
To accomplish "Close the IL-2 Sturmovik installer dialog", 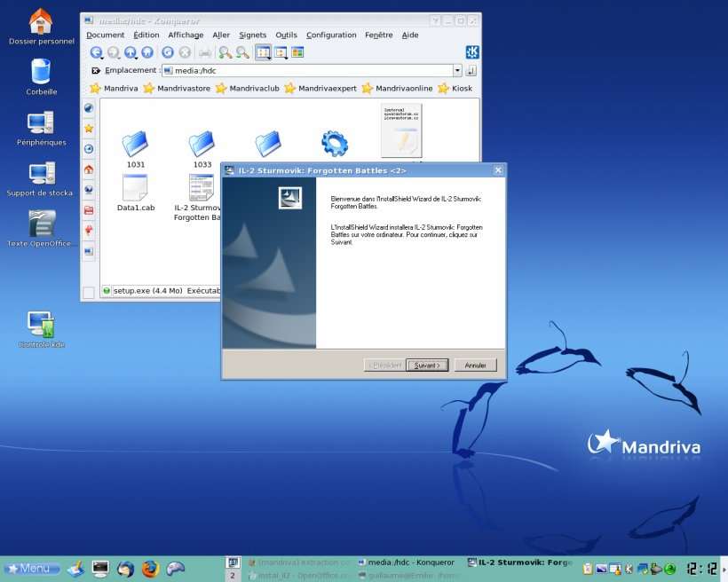I will click(x=498, y=170).
